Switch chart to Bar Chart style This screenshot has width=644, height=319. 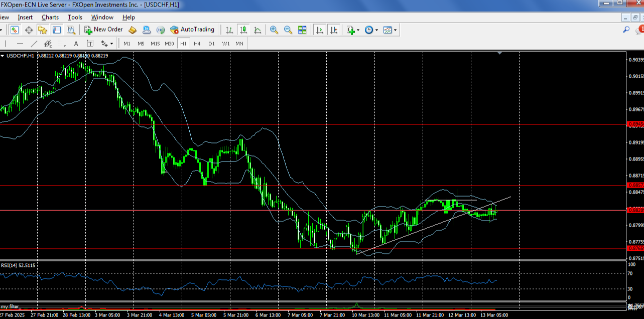pos(229,30)
